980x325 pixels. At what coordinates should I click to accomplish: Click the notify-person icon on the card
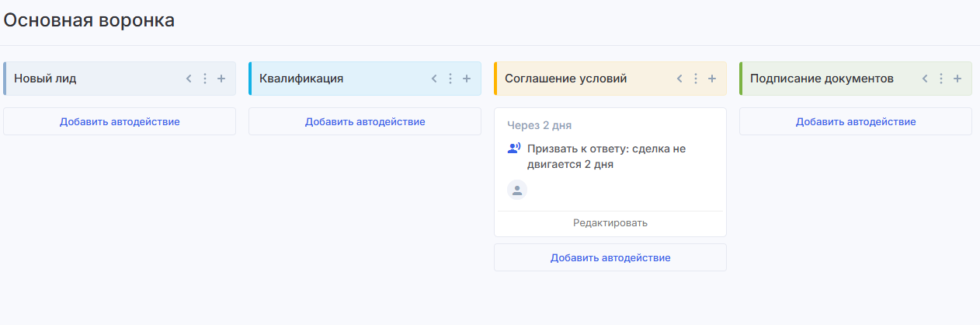tap(513, 148)
